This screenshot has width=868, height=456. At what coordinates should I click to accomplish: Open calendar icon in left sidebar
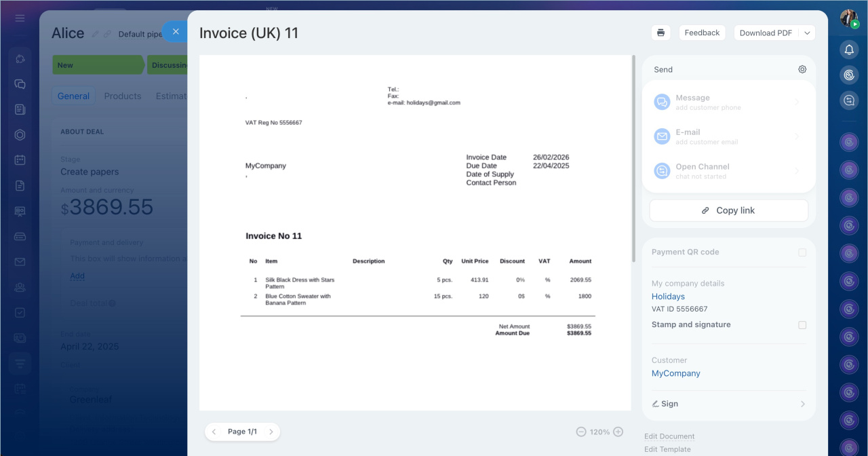[x=20, y=160]
